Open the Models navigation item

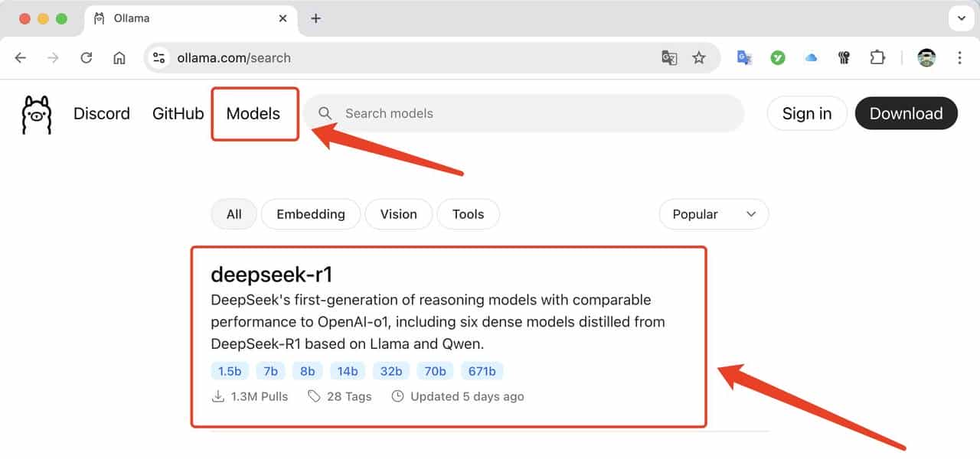253,114
